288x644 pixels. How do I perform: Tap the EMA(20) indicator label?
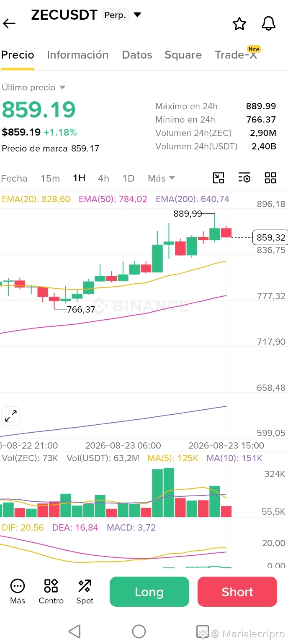tap(36, 199)
